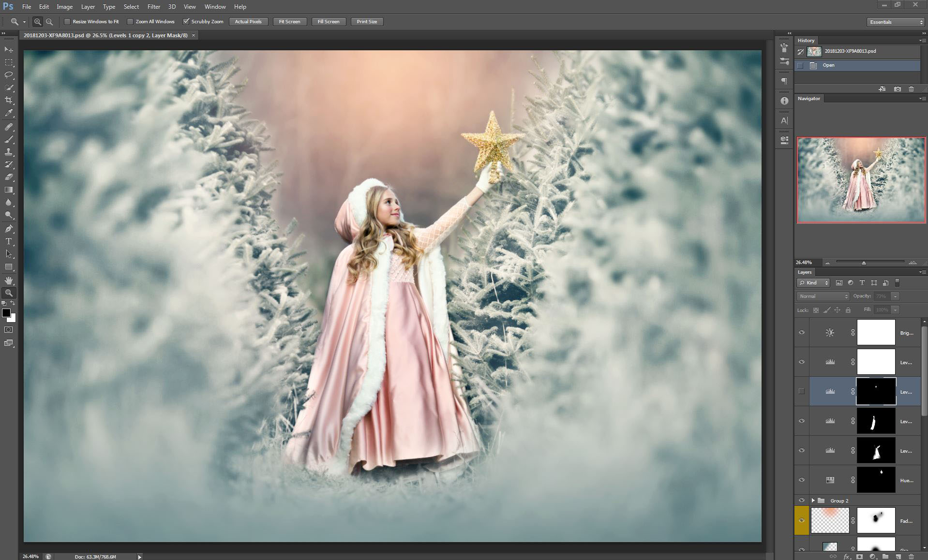
Task: Activate the Hand tool
Action: [9, 280]
